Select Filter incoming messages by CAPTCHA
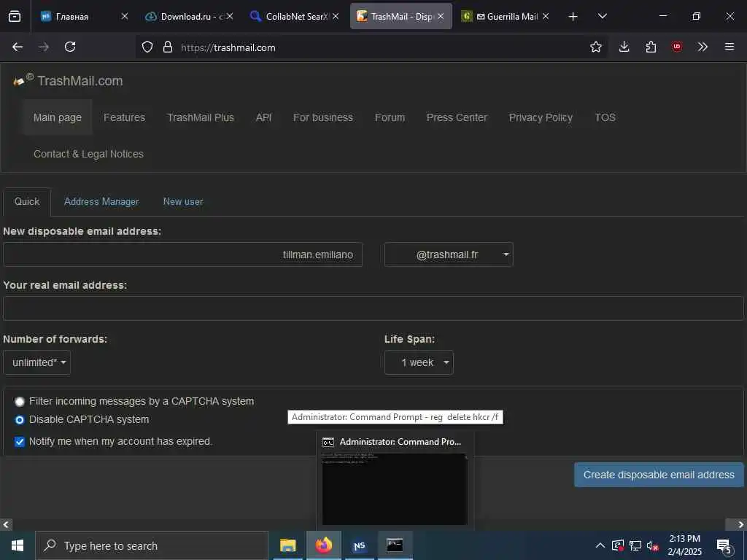The width and height of the screenshot is (747, 560). pyautogui.click(x=20, y=402)
